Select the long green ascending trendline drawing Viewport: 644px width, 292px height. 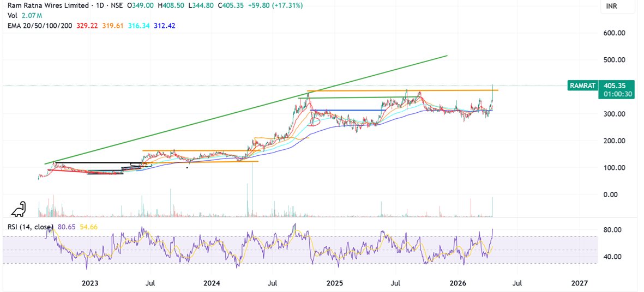point(246,109)
